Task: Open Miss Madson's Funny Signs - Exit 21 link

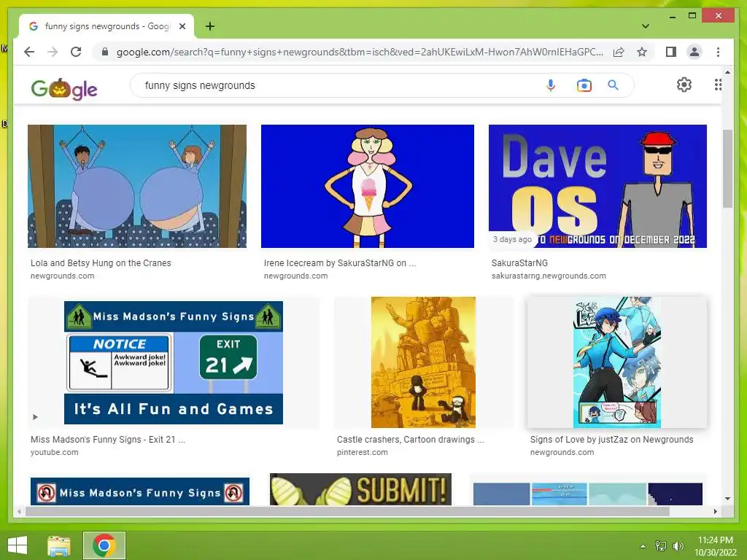Action: point(108,440)
